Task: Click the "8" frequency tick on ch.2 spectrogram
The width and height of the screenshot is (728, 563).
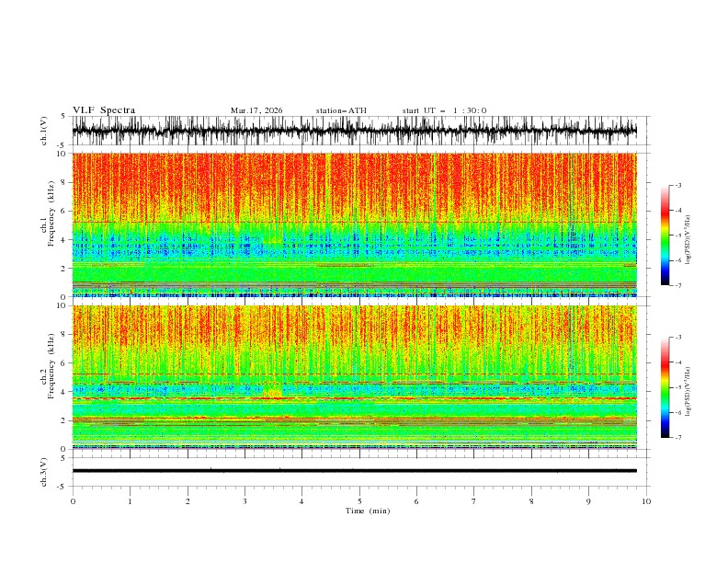Action: point(64,335)
